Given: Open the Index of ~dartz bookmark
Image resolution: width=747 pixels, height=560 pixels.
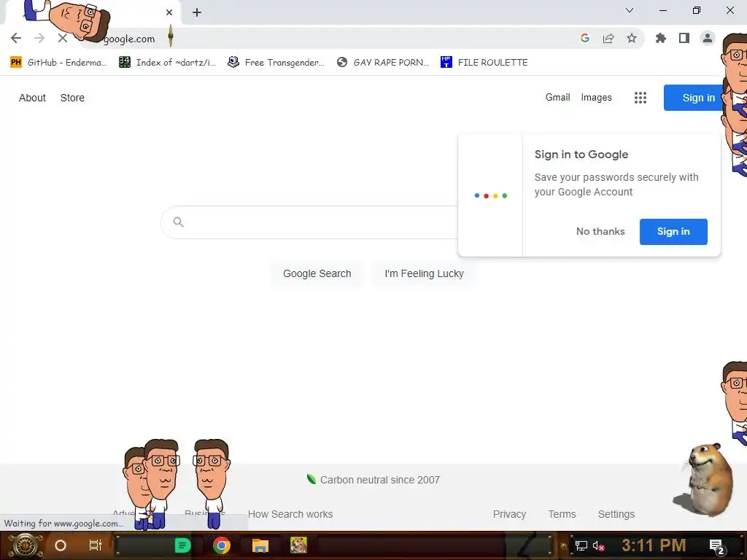Looking at the screenshot, I should (x=167, y=63).
